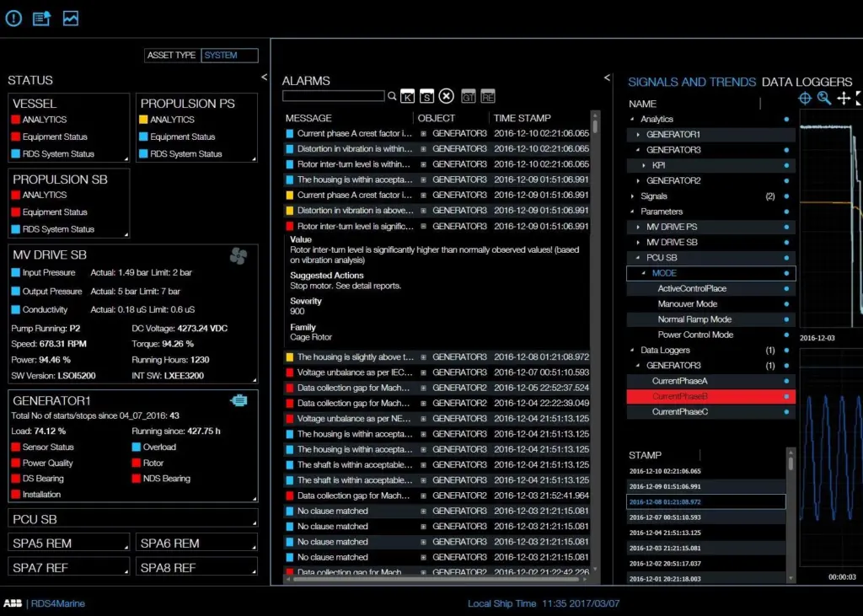
Task: Click the STAMP list vertical scrollbar
Action: coord(791,515)
